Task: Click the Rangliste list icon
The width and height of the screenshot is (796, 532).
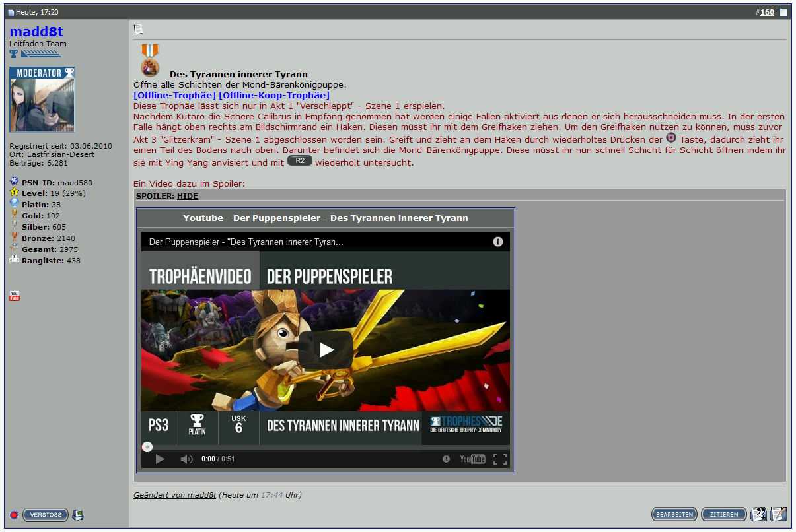Action: 13,260
